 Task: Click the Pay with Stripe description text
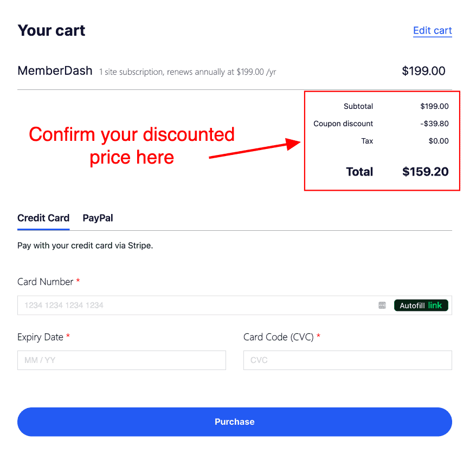coord(85,245)
